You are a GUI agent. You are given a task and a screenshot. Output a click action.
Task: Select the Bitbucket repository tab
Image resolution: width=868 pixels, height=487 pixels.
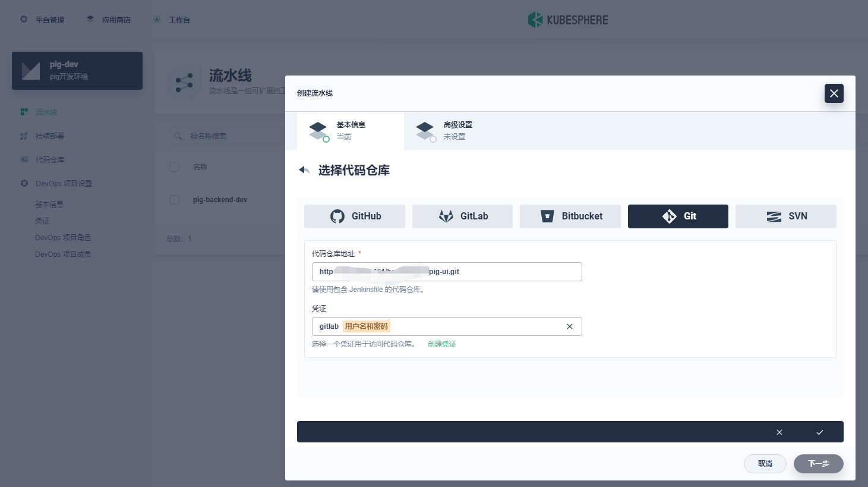[x=570, y=216]
